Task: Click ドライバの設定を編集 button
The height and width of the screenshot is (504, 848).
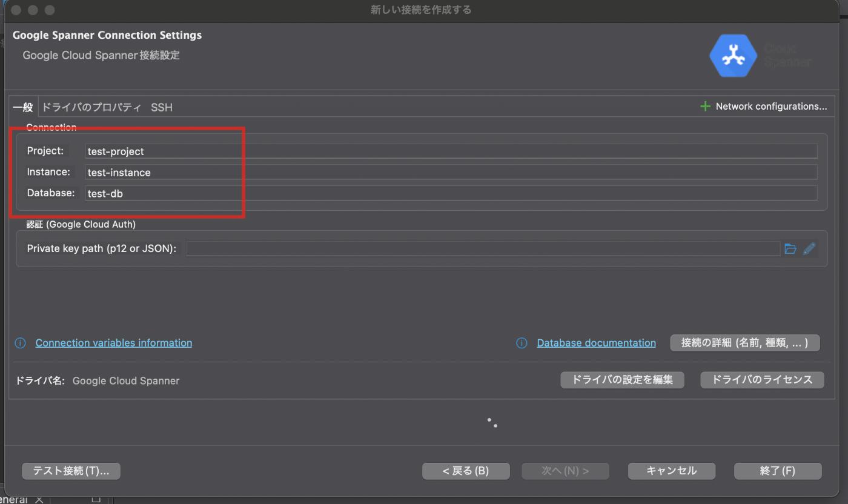Action: (x=622, y=380)
